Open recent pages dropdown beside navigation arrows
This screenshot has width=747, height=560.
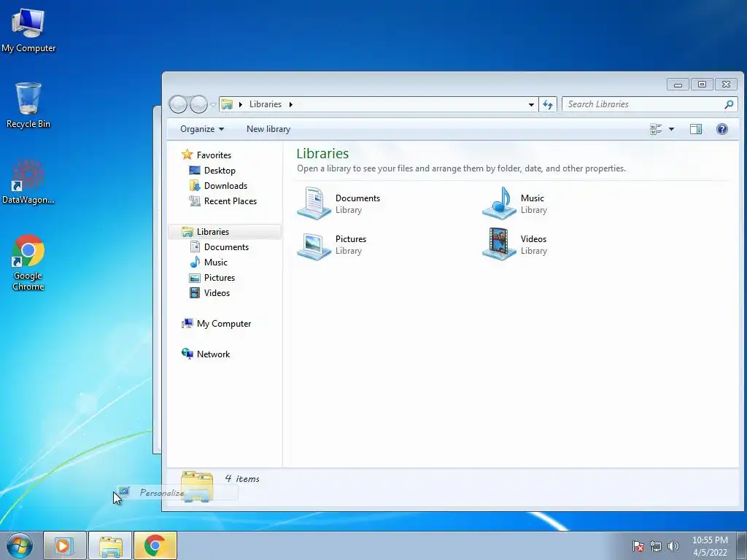tap(214, 105)
